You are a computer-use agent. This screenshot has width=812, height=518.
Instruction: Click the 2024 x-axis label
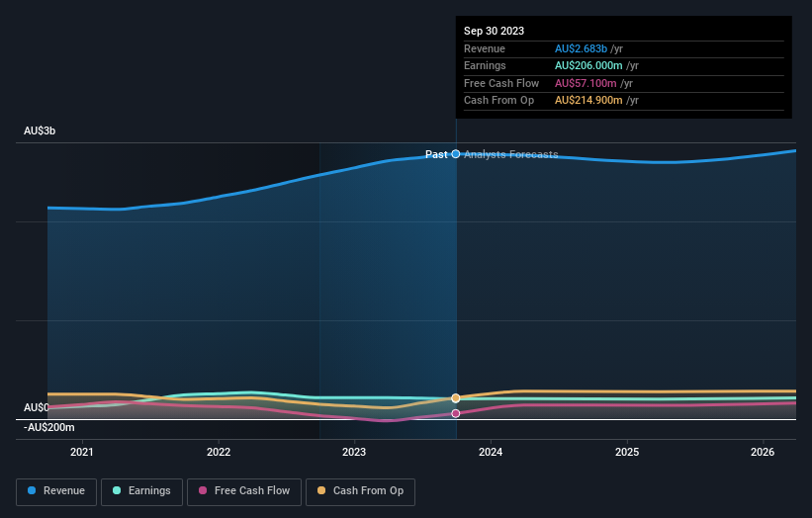(x=491, y=453)
